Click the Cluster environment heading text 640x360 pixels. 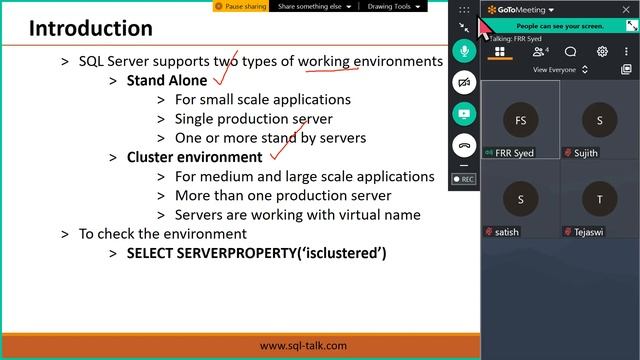pyautogui.click(x=194, y=157)
